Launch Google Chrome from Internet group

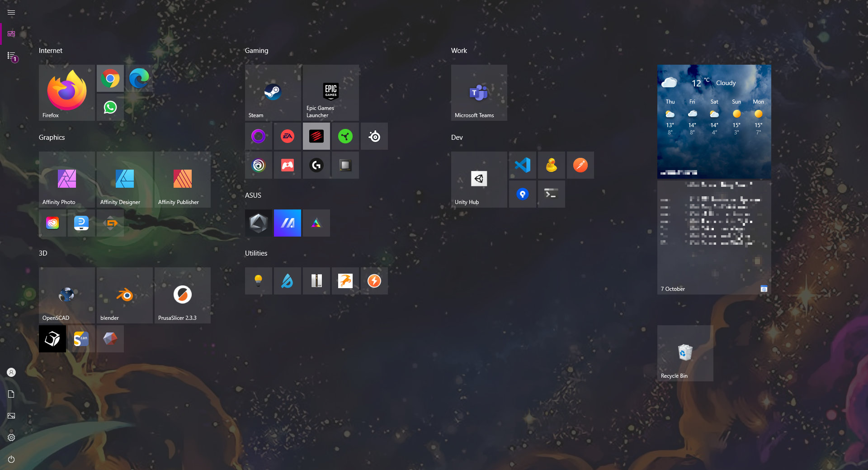110,78
